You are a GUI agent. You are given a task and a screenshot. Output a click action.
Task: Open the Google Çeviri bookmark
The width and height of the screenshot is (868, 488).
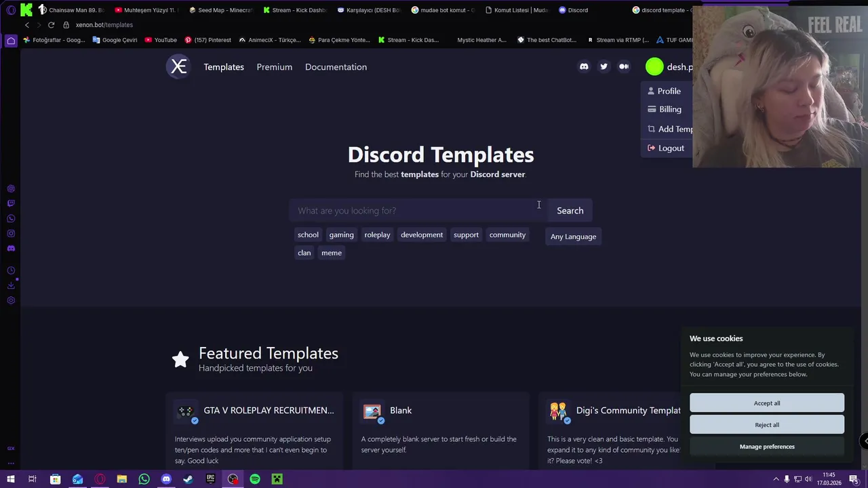point(115,40)
